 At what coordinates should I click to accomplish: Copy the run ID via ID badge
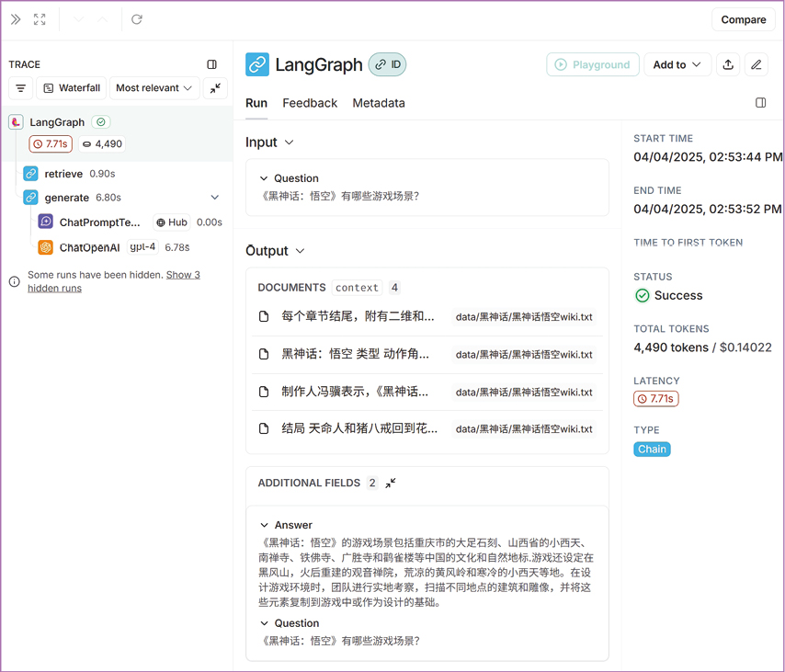click(387, 64)
